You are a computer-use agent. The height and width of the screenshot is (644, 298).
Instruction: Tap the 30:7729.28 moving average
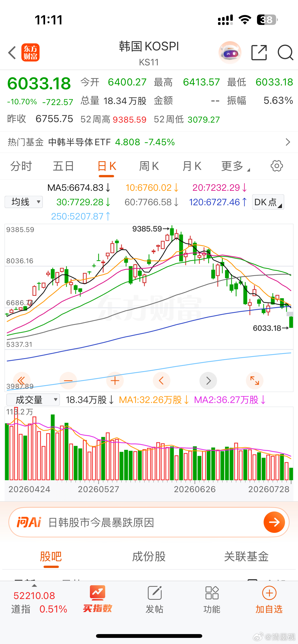pyautogui.click(x=83, y=202)
